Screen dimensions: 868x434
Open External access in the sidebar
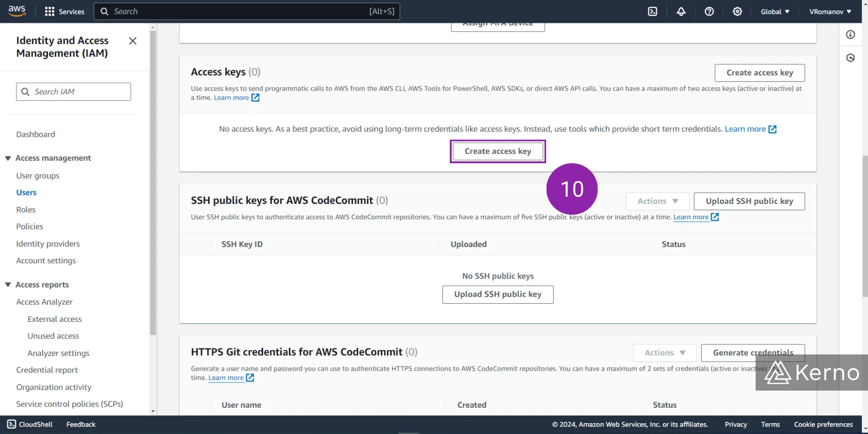pyautogui.click(x=55, y=319)
